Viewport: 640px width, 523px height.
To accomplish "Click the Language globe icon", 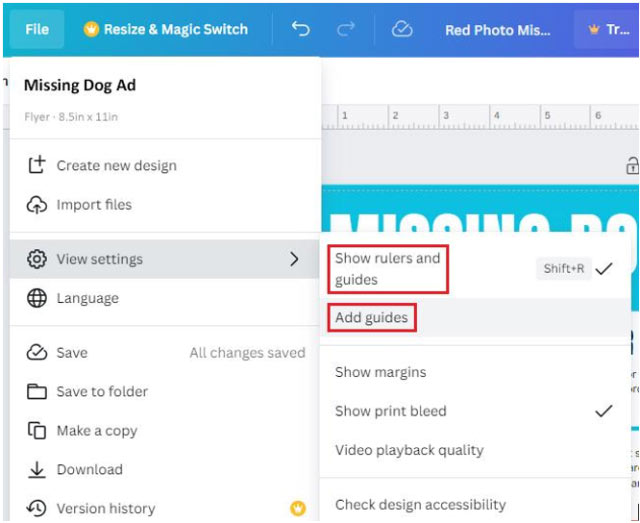I will [x=37, y=298].
